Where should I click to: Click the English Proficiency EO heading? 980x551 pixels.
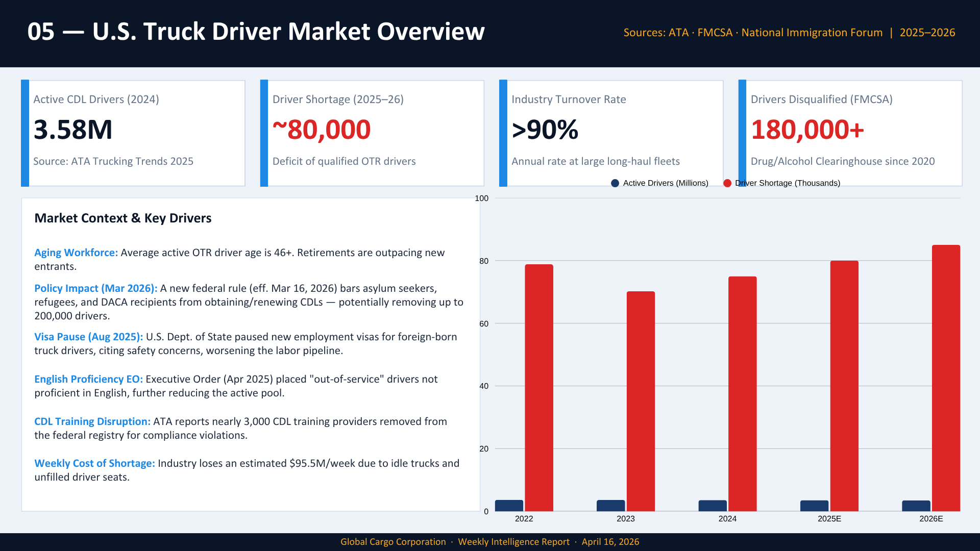[x=89, y=379]
